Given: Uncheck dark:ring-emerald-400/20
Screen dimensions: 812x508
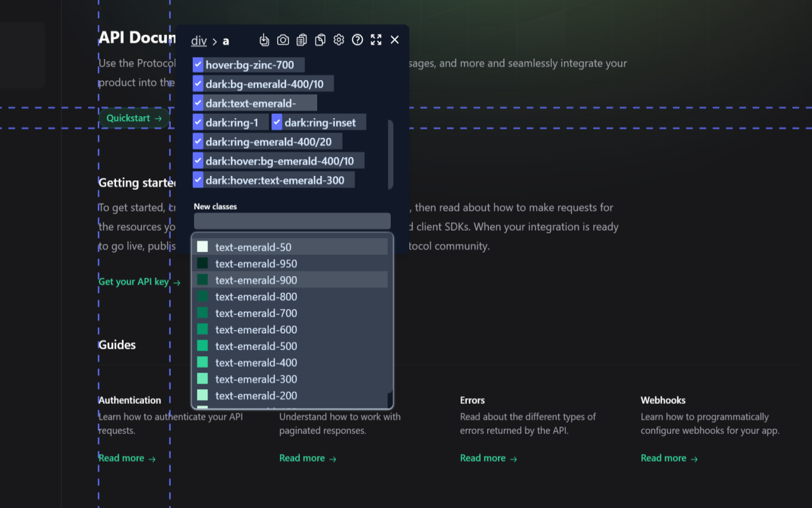Looking at the screenshot, I should click(198, 142).
